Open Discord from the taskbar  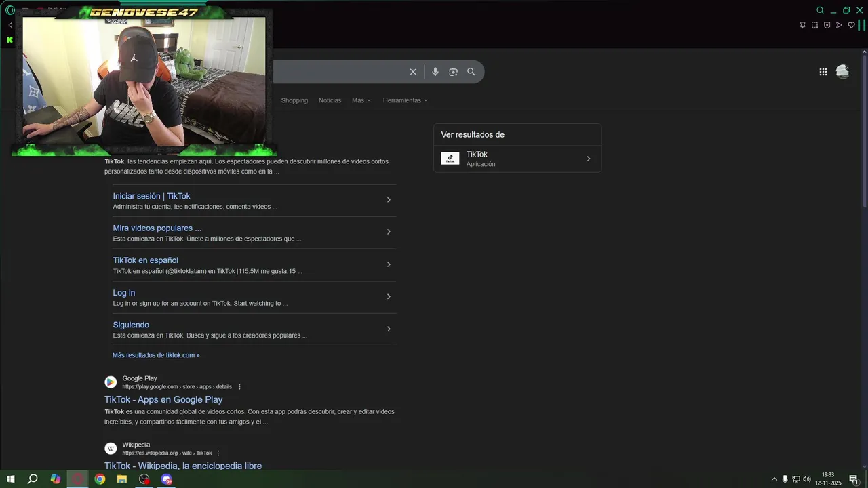(x=167, y=479)
